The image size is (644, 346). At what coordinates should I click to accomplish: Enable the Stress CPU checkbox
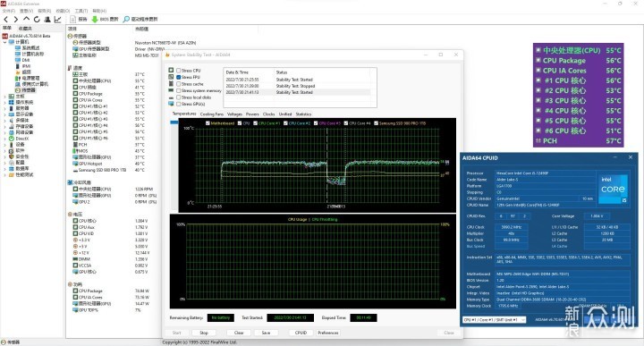[179, 71]
